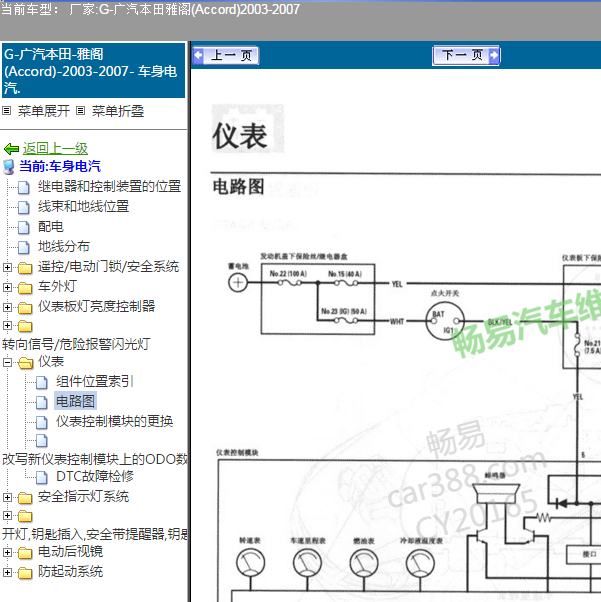Click page icon above 改写新仪表控制模块上的ODO数
Viewport: 601px width, 602px height.
coord(42,441)
